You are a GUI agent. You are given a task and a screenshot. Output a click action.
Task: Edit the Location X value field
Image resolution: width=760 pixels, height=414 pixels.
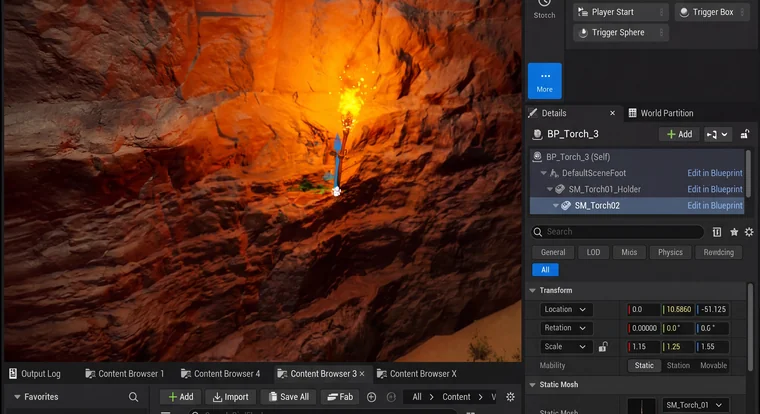tap(643, 309)
